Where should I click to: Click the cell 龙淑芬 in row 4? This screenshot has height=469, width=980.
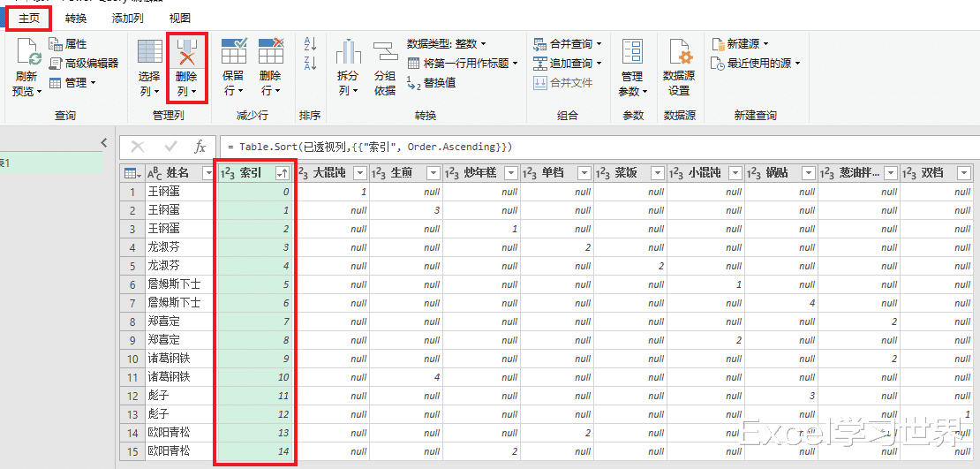[181, 247]
